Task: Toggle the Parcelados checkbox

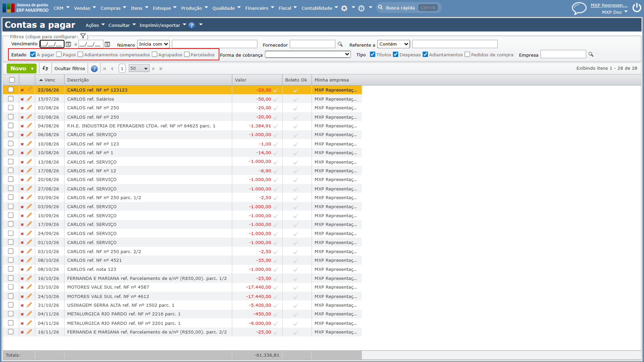Action: [187, 54]
